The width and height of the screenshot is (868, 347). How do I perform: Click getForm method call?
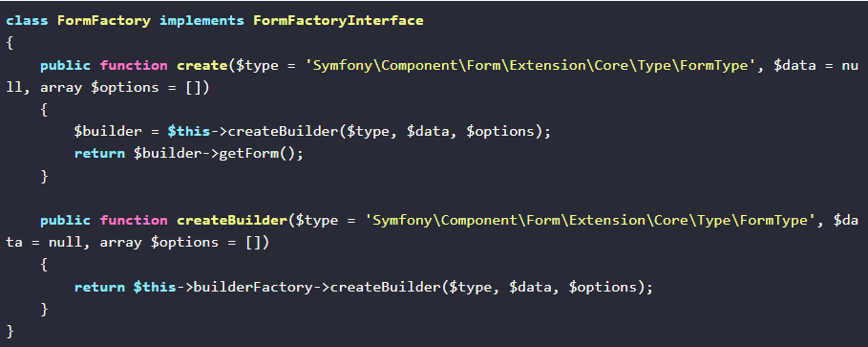(x=248, y=154)
